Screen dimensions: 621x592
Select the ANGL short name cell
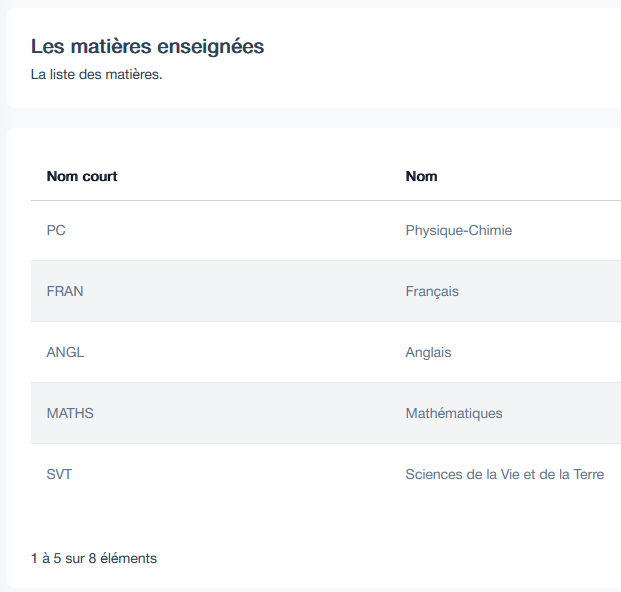[65, 352]
